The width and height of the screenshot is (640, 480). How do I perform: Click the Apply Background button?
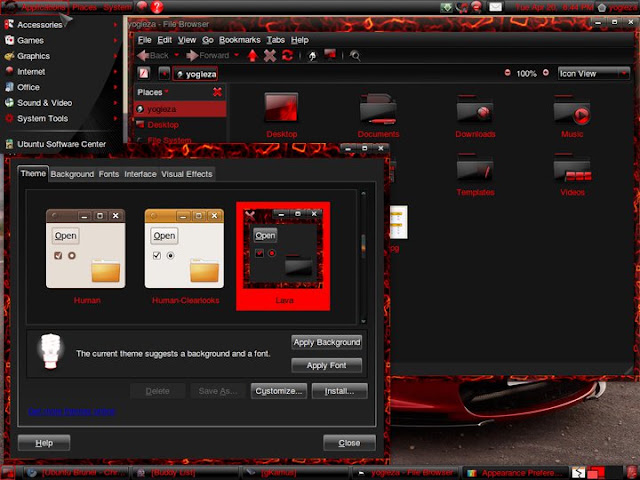[x=327, y=342]
